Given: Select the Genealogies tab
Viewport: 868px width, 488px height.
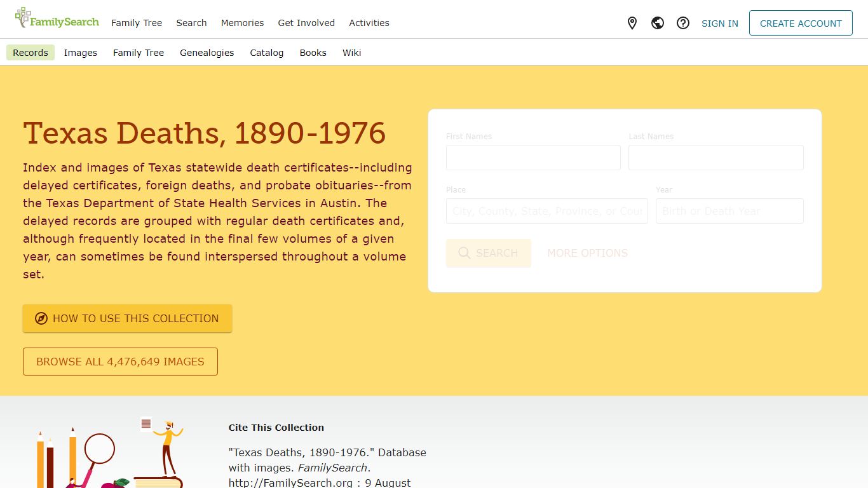Looking at the screenshot, I should (x=207, y=53).
